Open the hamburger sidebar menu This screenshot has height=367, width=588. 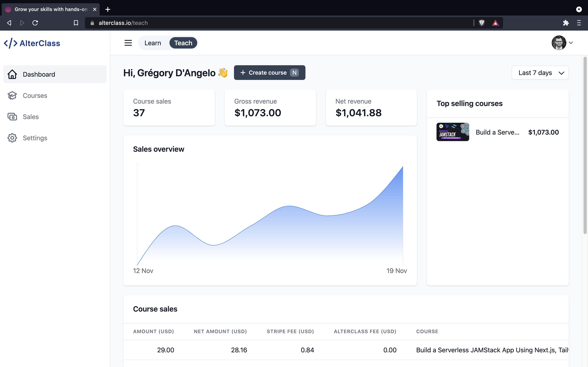128,43
